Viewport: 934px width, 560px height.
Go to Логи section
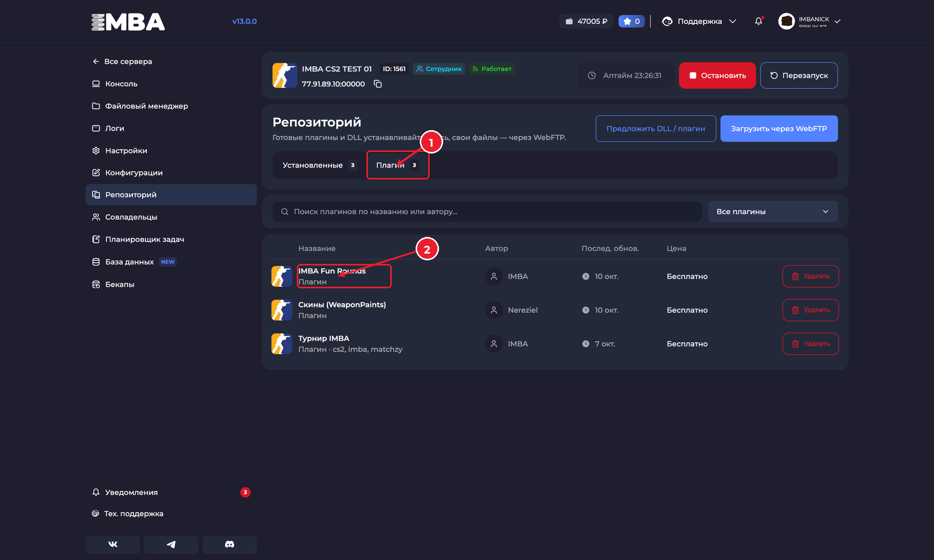tap(171, 128)
